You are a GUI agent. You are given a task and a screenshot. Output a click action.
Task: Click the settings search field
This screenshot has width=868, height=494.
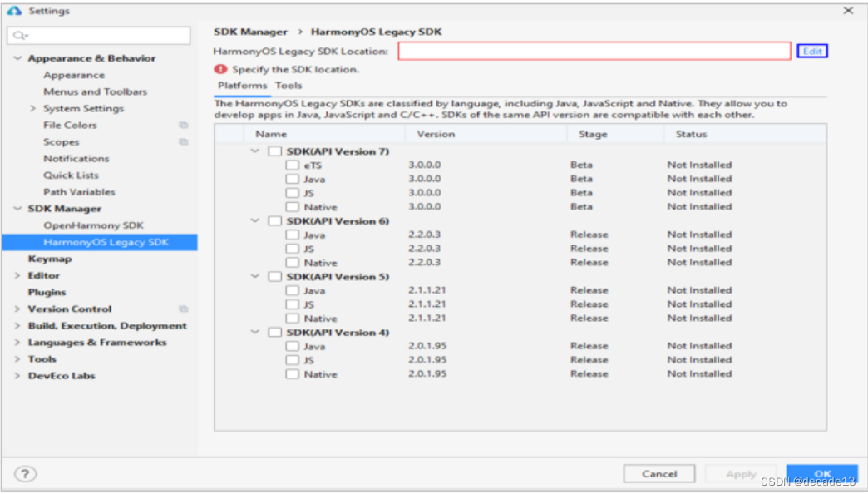tap(99, 36)
